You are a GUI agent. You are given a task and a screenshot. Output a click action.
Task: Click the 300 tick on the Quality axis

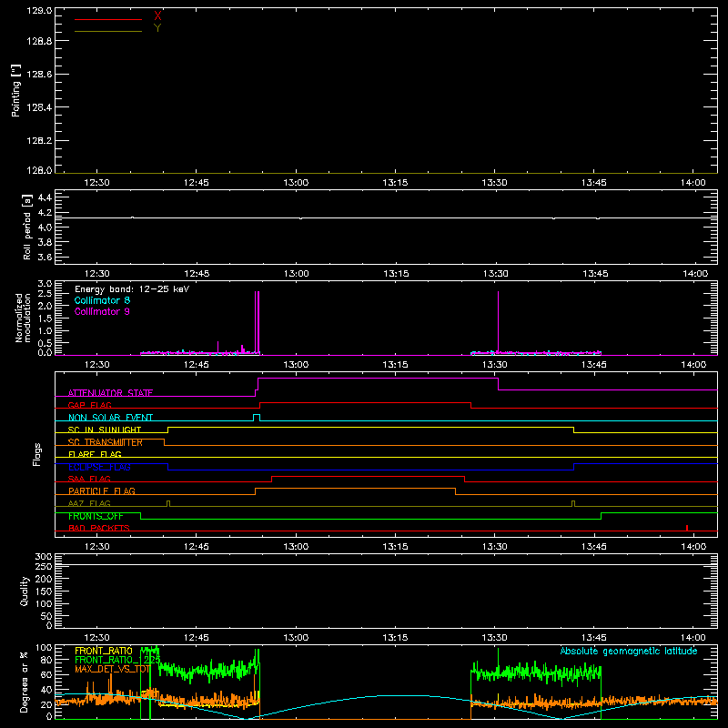coord(44,557)
